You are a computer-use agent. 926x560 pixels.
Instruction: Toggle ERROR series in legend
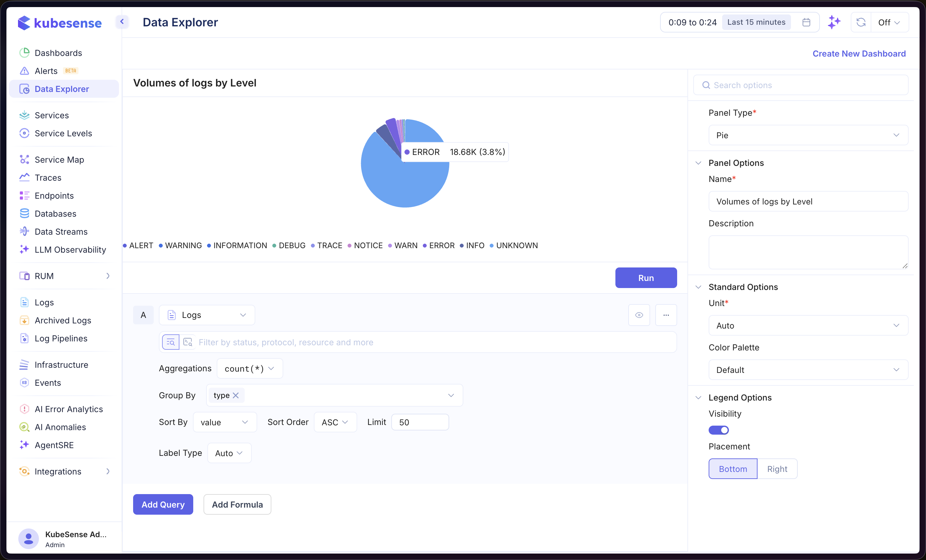pyautogui.click(x=439, y=246)
